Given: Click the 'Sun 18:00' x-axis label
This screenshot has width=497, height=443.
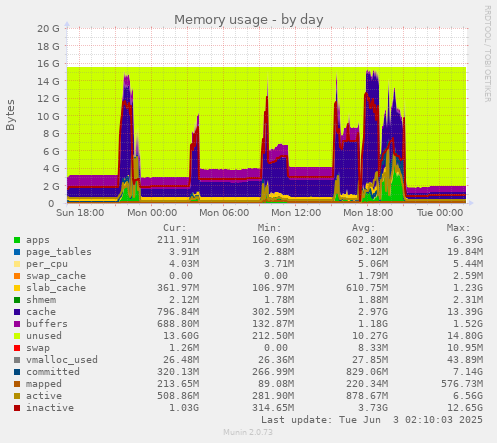Looking at the screenshot, I should coord(80,213).
